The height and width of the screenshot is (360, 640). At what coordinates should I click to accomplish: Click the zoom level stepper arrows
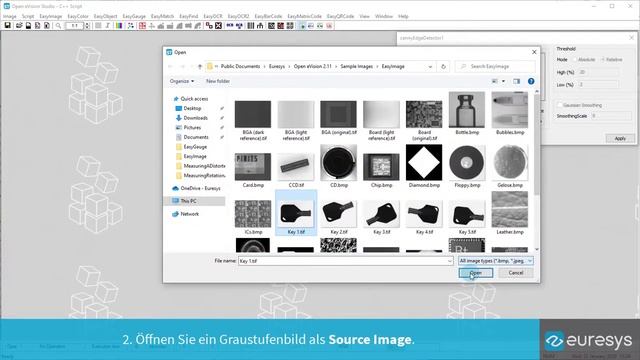pyautogui.click(x=87, y=26)
